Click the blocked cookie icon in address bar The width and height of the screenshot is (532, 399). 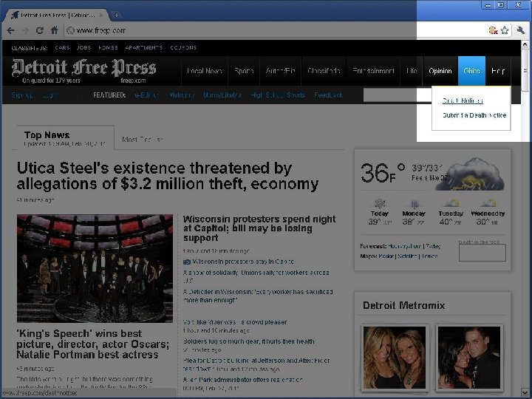point(494,30)
